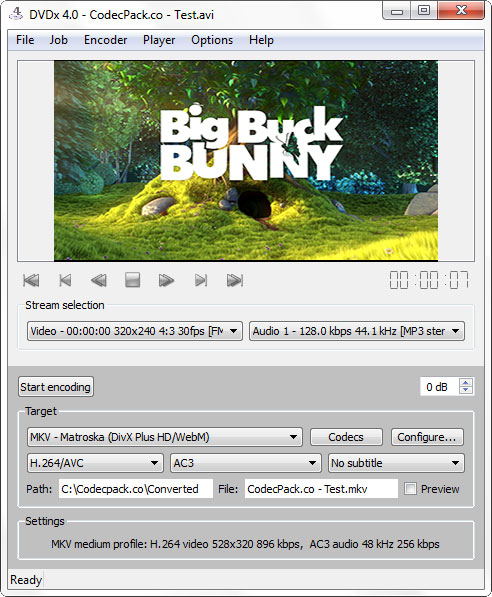Image resolution: width=492 pixels, height=597 pixels.
Task: Click the File name field CodecPack.co - Test.mkv
Action: pos(321,488)
